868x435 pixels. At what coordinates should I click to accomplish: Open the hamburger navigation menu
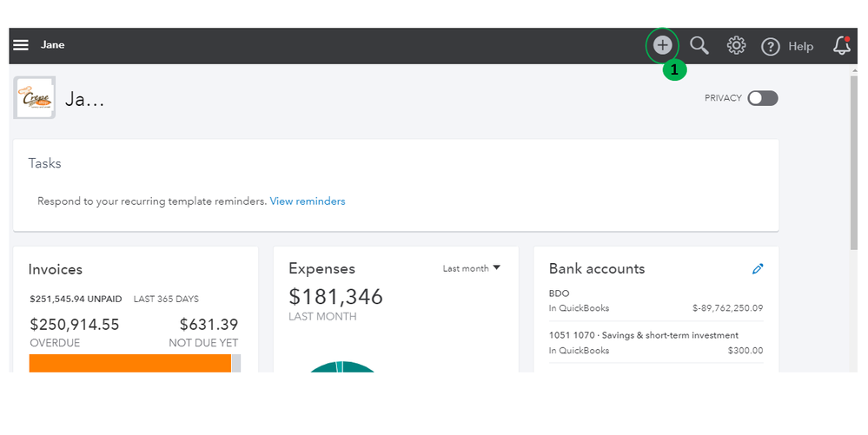pos(21,45)
